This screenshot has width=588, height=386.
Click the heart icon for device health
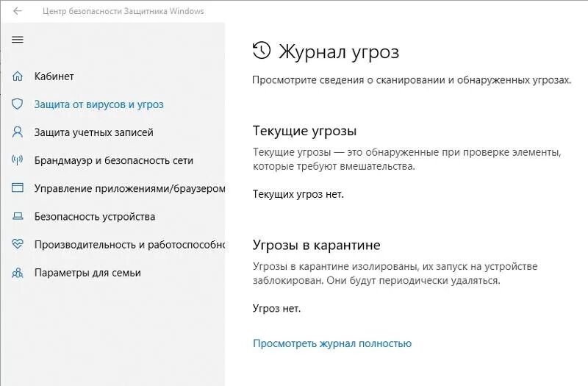point(17,244)
